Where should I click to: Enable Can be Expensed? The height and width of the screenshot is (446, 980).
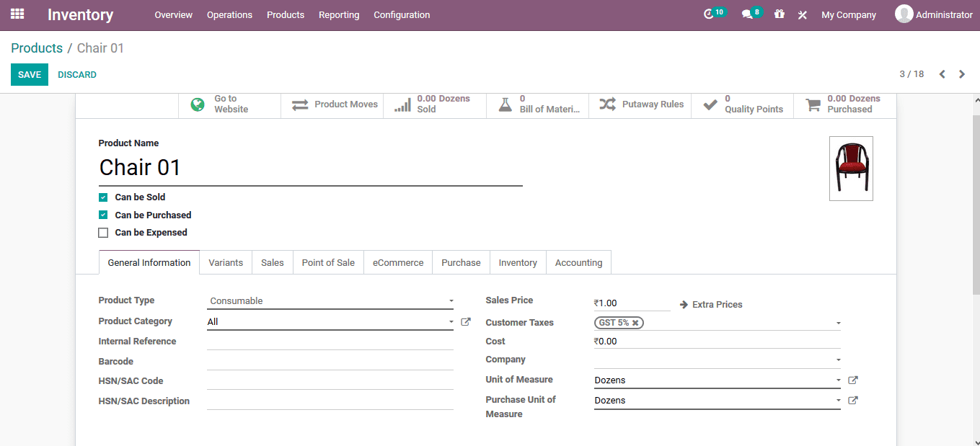[x=103, y=232]
